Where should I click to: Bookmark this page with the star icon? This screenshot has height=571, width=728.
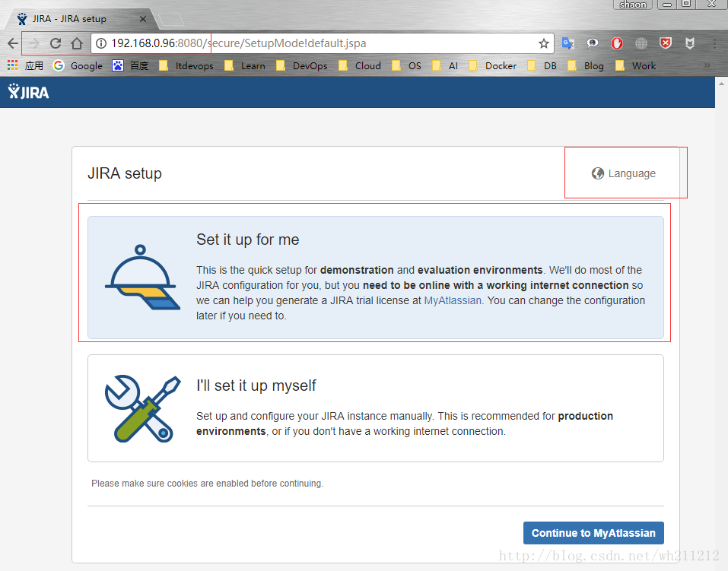tap(544, 43)
